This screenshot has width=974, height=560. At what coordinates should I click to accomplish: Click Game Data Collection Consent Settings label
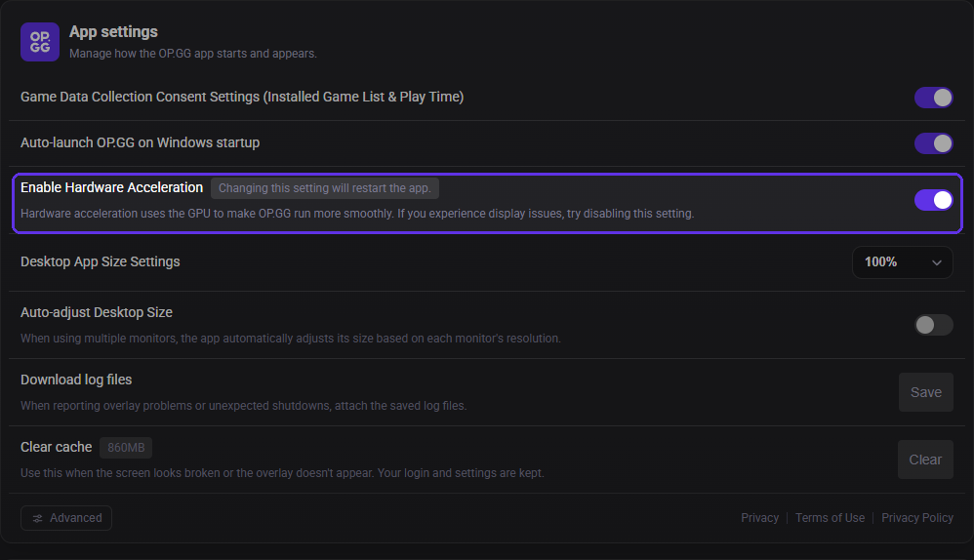point(242,97)
